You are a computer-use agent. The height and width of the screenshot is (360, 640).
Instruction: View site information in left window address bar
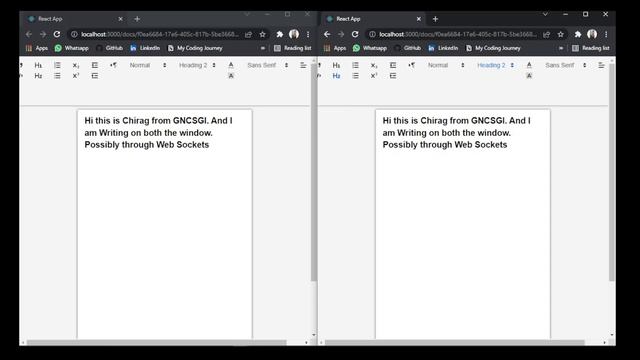74,34
